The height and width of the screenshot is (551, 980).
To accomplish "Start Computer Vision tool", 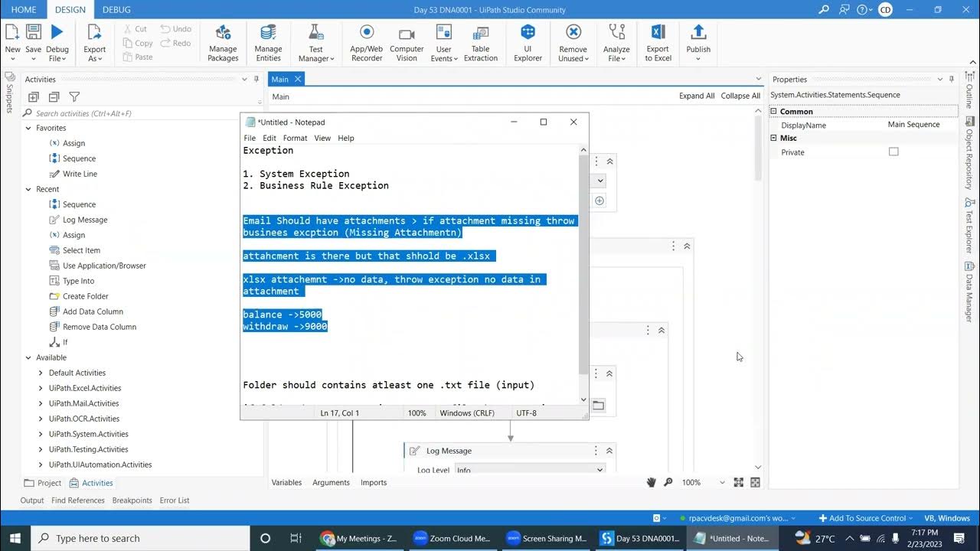I will (x=407, y=43).
